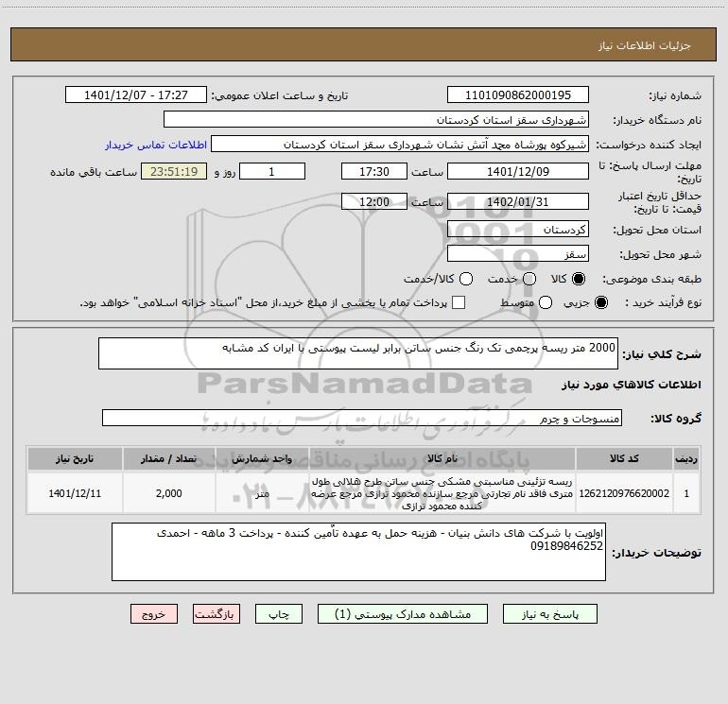Click the deadline time 17:30 field
This screenshot has width=728, height=704.
pos(374,171)
